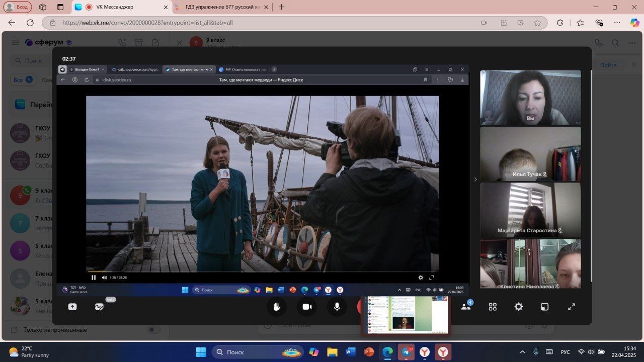
Task: Open Word from the taskbar
Action: pos(351,352)
